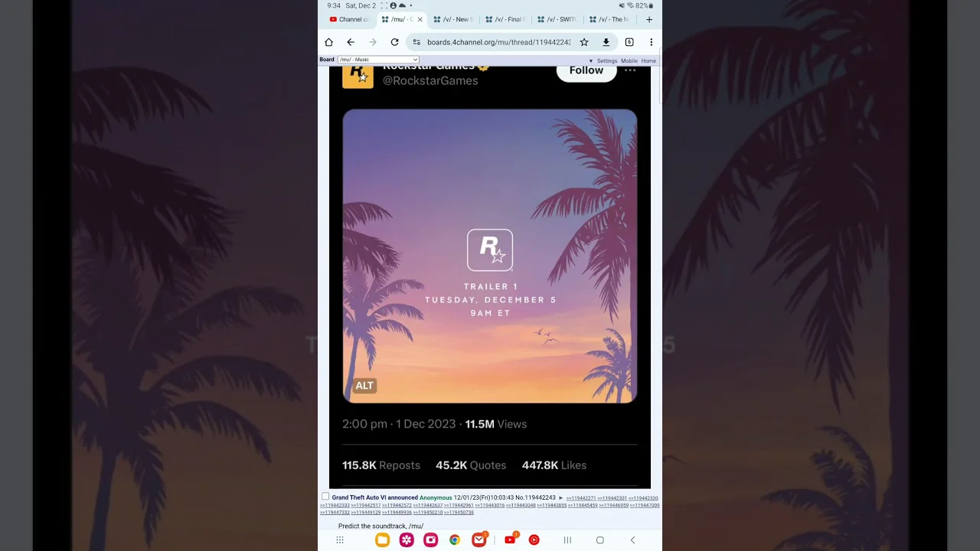Switch to the /v/ - New tab

454,19
